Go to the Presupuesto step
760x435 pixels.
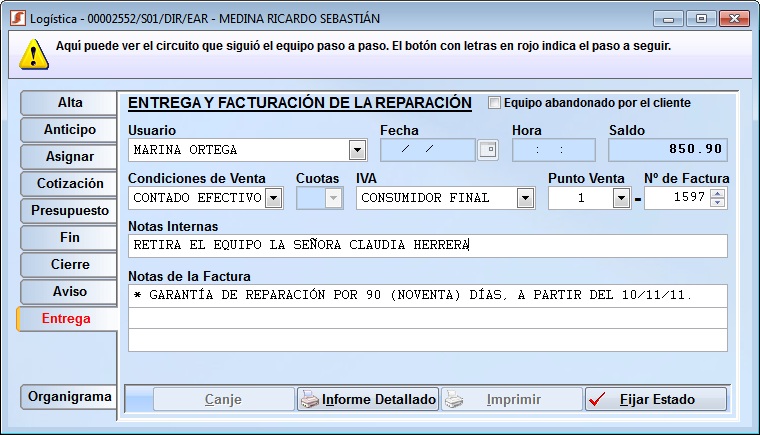(70, 211)
